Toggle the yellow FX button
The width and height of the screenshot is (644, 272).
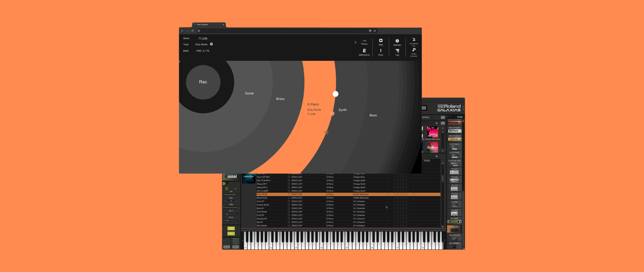(231, 233)
